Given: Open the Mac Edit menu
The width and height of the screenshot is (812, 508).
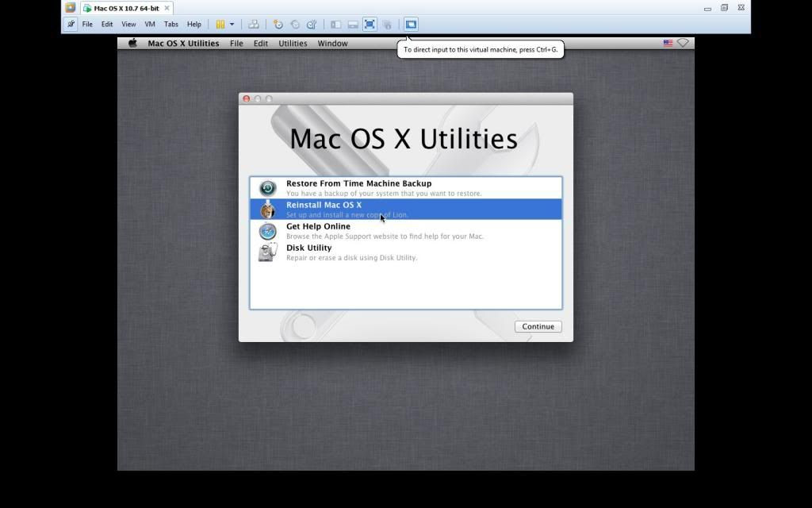Looking at the screenshot, I should click(260, 44).
